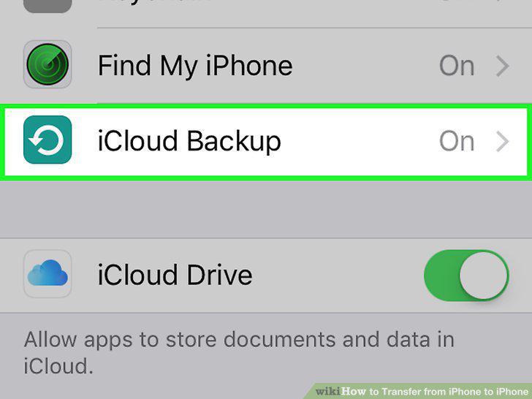This screenshot has height=399, width=532.
Task: Select the iCloud Backup menu entry
Action: pyautogui.click(x=266, y=142)
